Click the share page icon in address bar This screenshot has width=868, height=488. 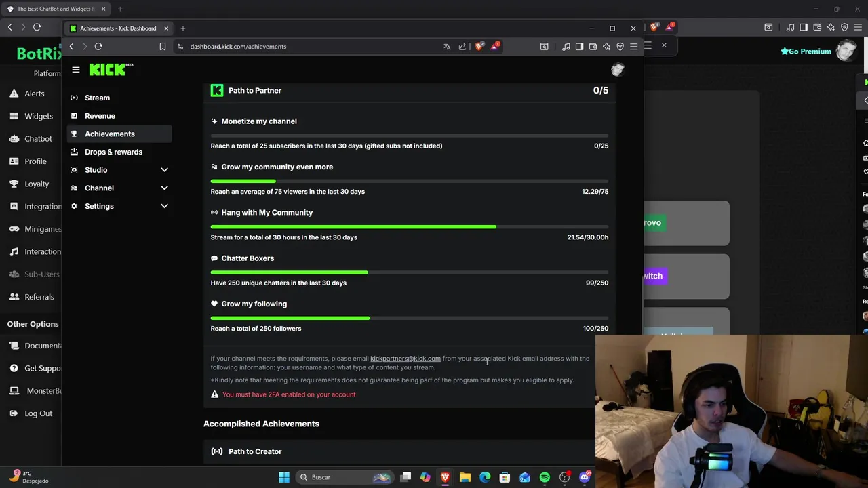(x=462, y=47)
